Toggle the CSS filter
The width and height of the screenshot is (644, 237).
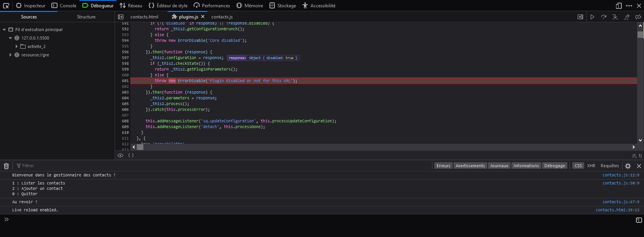pyautogui.click(x=578, y=166)
